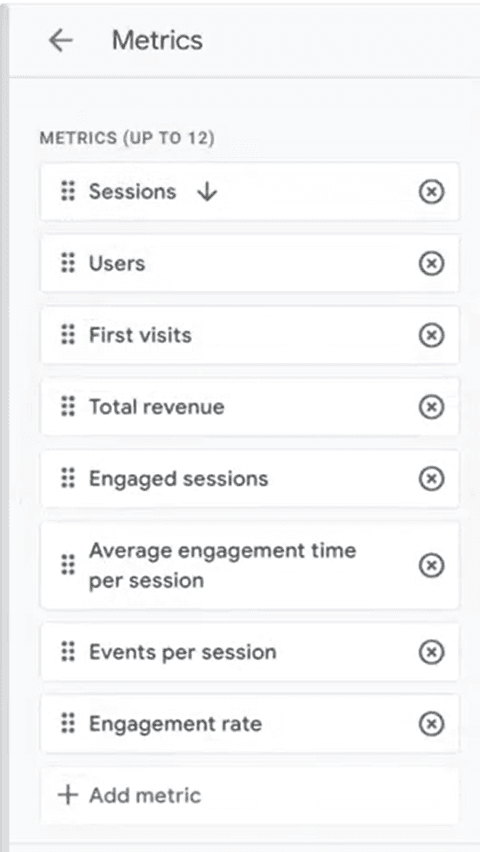Select the Total revenue metric label
The height and width of the screenshot is (852, 480).
(157, 407)
